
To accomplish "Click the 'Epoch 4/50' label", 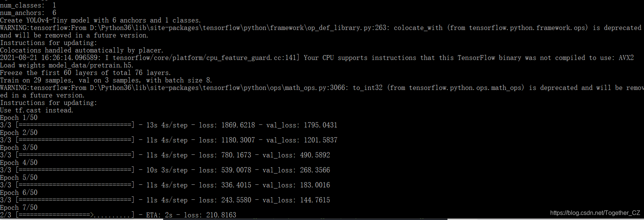I will click(x=19, y=163).
